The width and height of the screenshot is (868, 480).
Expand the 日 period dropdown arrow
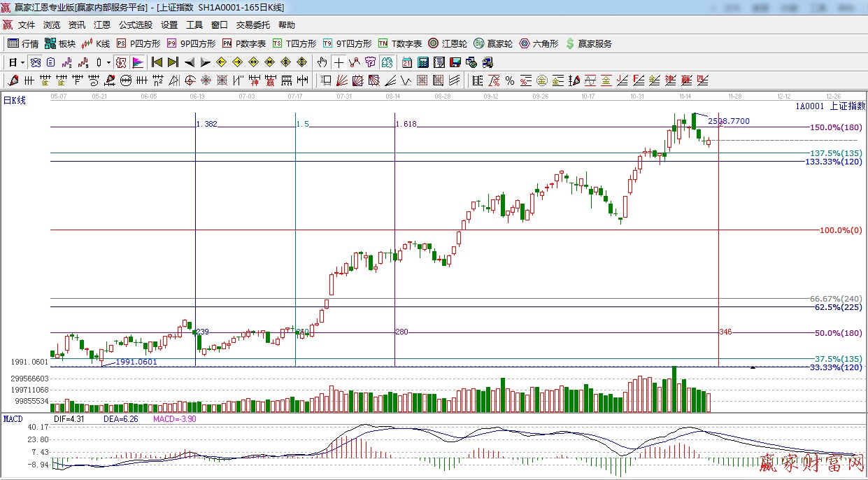point(22,62)
